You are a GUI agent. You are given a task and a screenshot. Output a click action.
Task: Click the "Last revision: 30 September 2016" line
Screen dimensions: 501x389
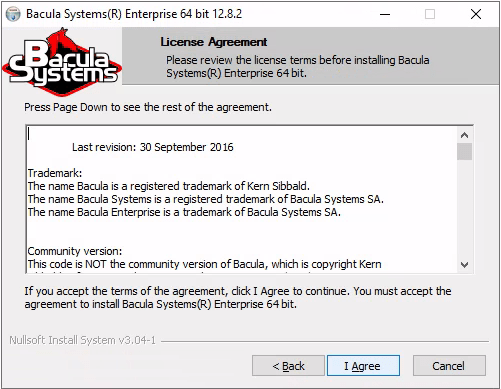click(x=153, y=147)
